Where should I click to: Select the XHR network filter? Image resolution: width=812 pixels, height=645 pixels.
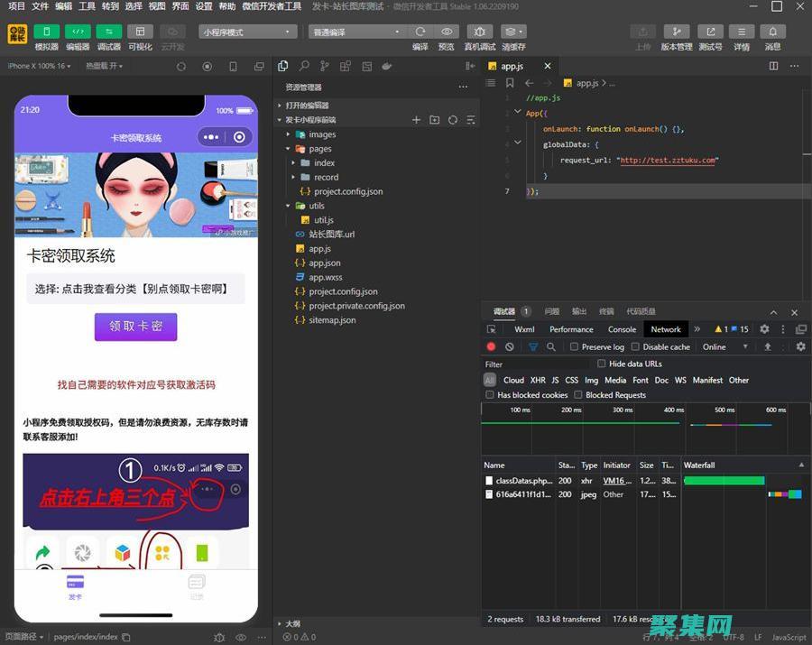(x=538, y=380)
